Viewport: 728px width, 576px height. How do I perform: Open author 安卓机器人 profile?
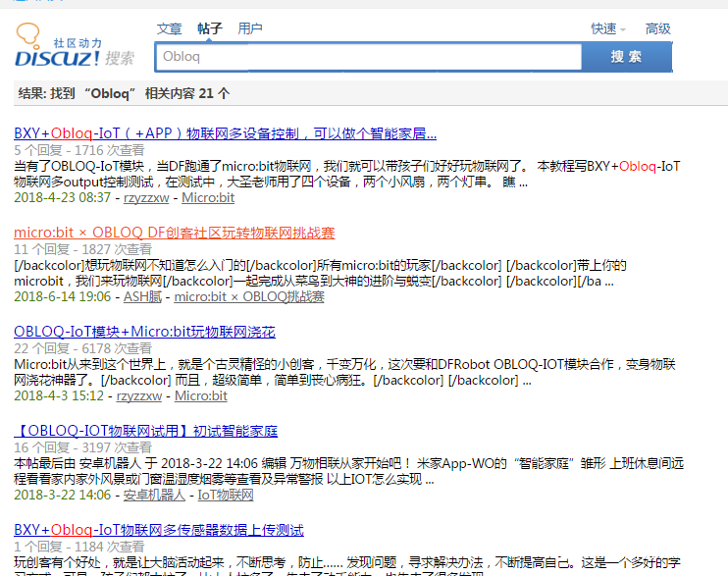click(154, 495)
